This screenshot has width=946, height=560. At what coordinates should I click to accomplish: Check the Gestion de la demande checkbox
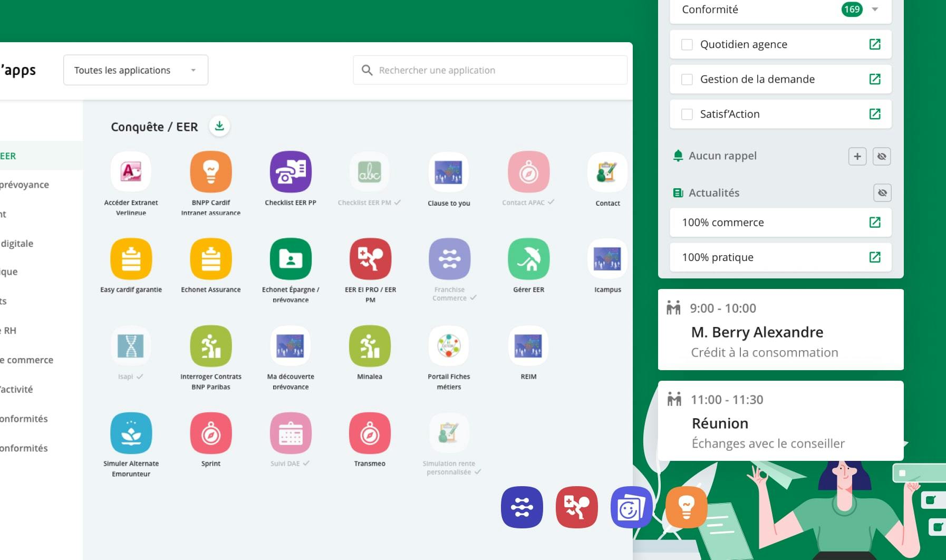coord(687,79)
